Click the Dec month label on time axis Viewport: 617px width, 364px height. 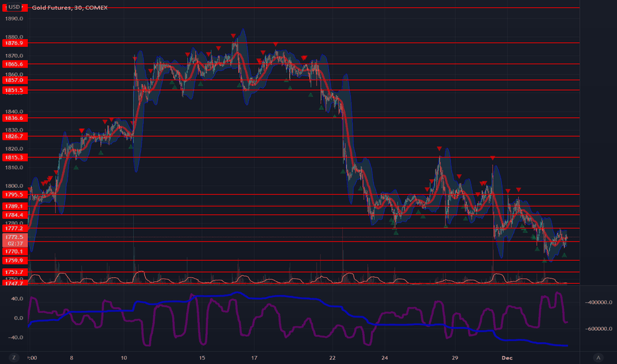507,357
